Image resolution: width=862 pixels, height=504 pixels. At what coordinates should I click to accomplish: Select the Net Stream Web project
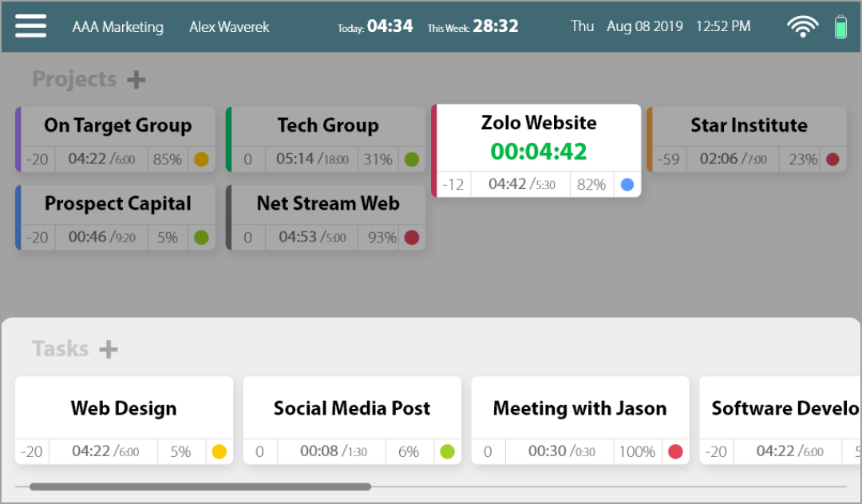click(327, 204)
